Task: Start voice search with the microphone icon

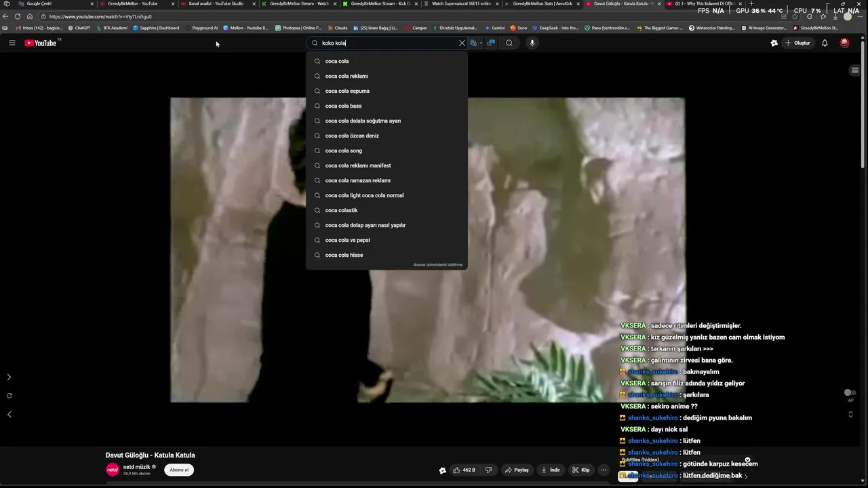Action: click(532, 43)
